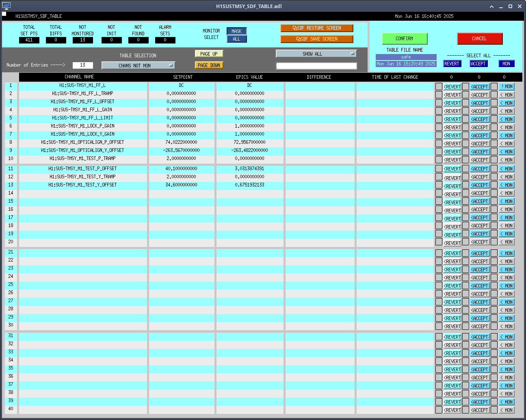Click MON for row 20
The height and width of the screenshot is (420, 526).
[x=507, y=242]
